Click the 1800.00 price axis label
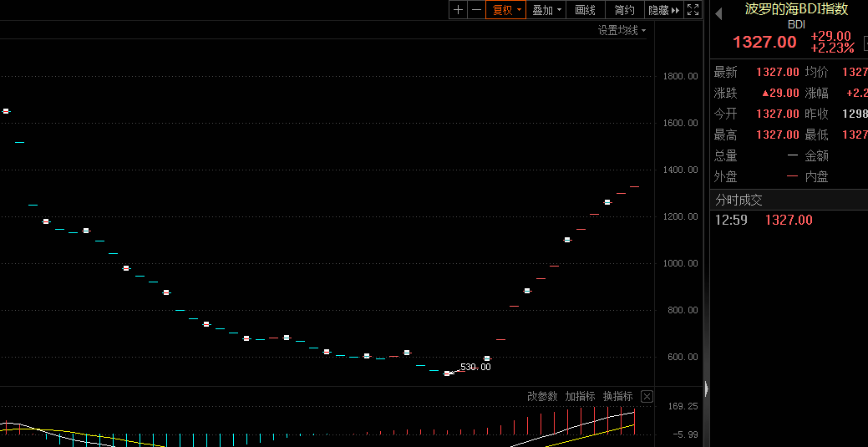The height and width of the screenshot is (447, 868). [x=679, y=76]
